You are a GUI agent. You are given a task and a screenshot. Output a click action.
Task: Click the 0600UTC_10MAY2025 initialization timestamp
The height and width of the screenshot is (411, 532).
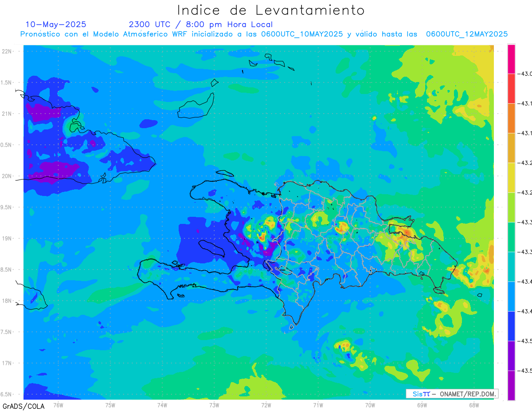pos(301,34)
